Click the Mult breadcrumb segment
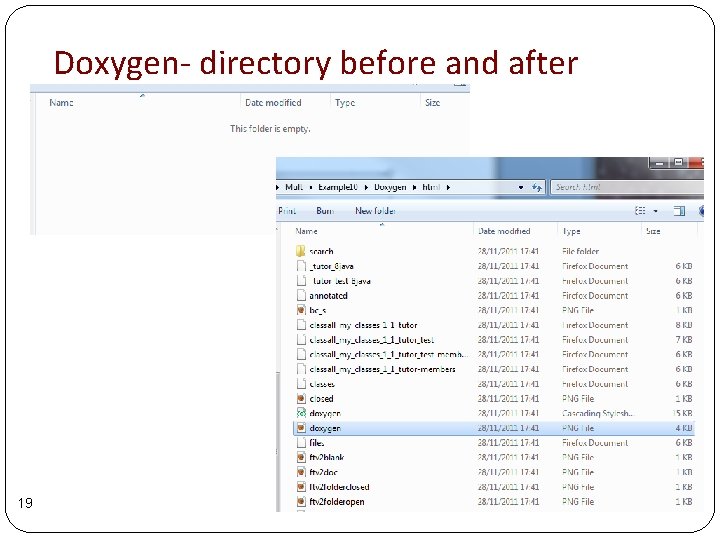The image size is (720, 540). (x=294, y=187)
